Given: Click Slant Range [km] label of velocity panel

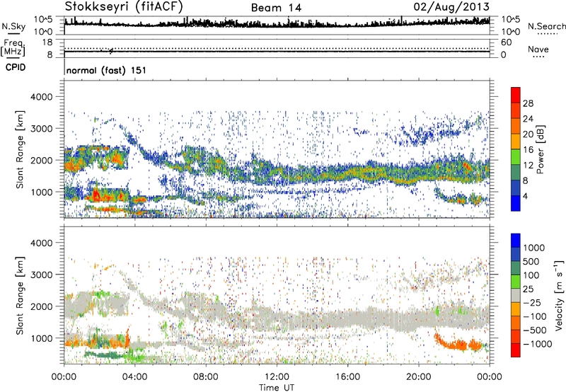Looking at the screenshot, I should click(20, 296).
